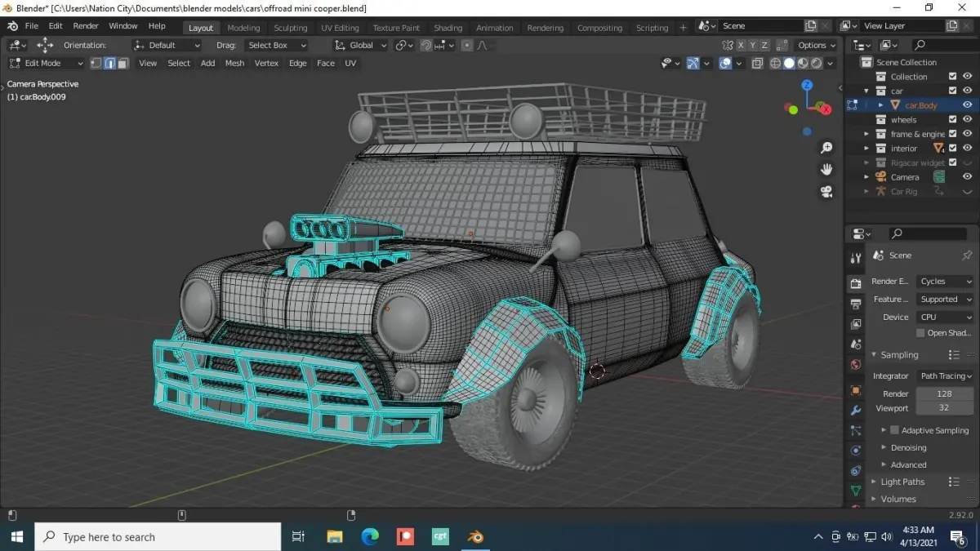Open the Mesh menu
The width and height of the screenshot is (980, 551).
click(234, 63)
